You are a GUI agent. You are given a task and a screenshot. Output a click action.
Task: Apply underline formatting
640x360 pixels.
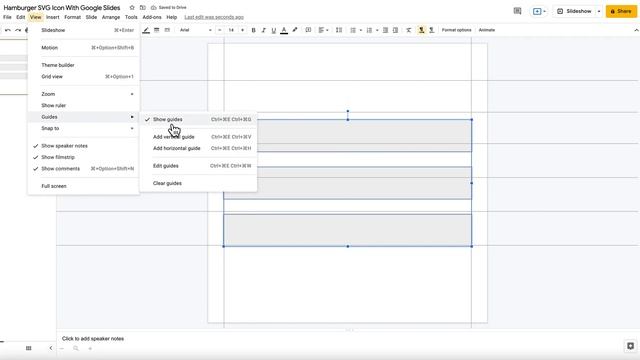tap(274, 30)
